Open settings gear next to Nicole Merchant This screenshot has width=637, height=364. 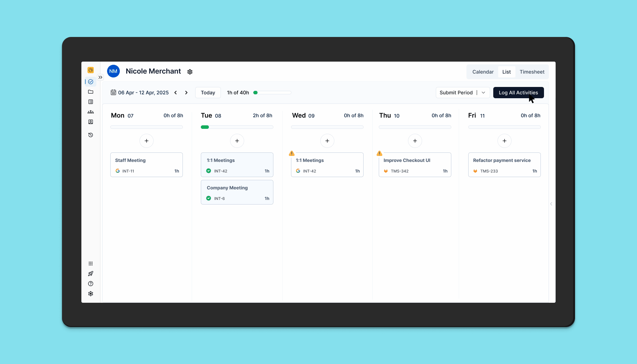[190, 72]
